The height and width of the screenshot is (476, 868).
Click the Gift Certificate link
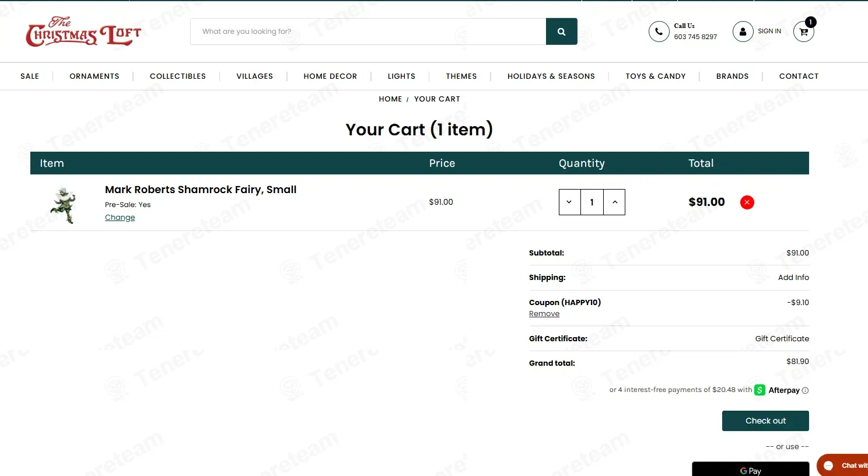(x=782, y=339)
